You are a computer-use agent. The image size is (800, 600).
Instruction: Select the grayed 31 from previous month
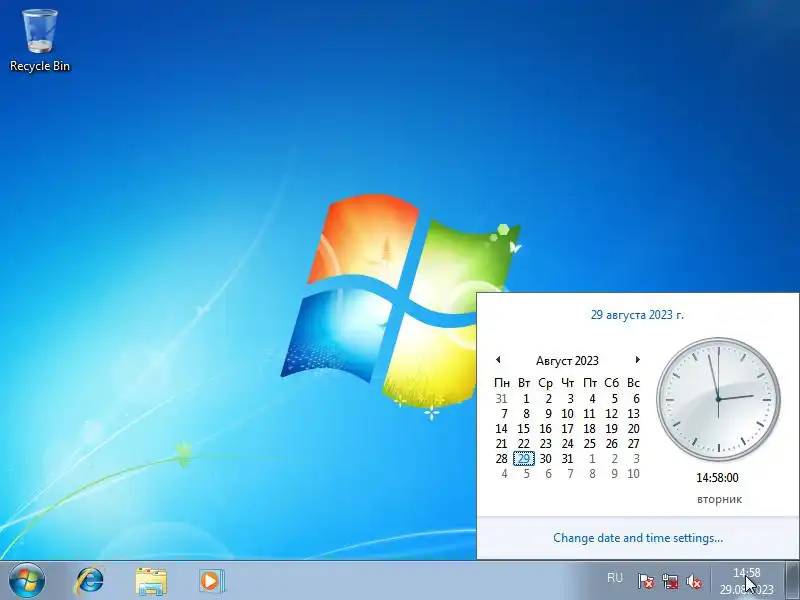click(502, 398)
